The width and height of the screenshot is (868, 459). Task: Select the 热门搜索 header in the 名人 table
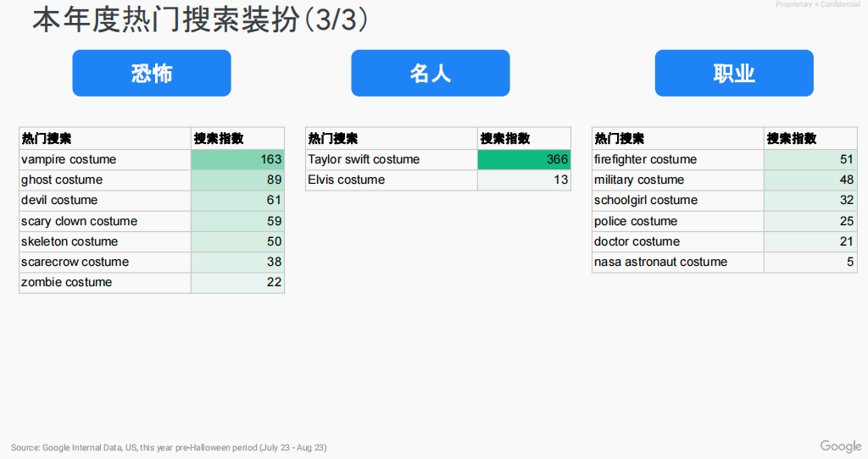click(x=392, y=138)
